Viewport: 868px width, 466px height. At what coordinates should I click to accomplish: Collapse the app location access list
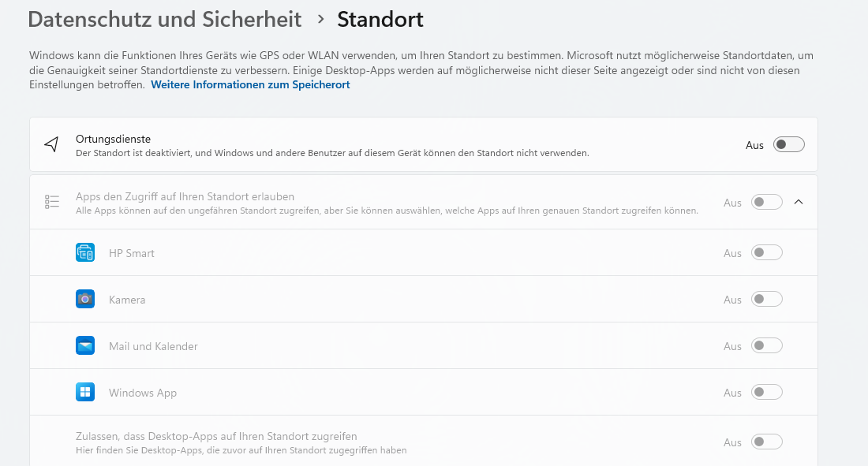click(799, 203)
